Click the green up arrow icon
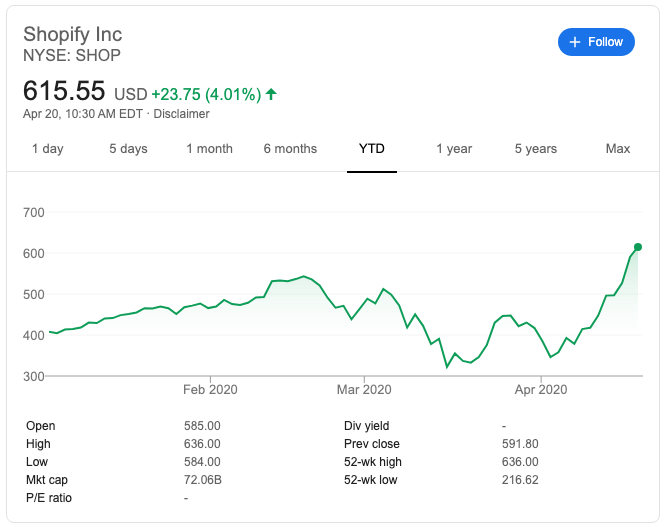This screenshot has width=667, height=527. 271,94
